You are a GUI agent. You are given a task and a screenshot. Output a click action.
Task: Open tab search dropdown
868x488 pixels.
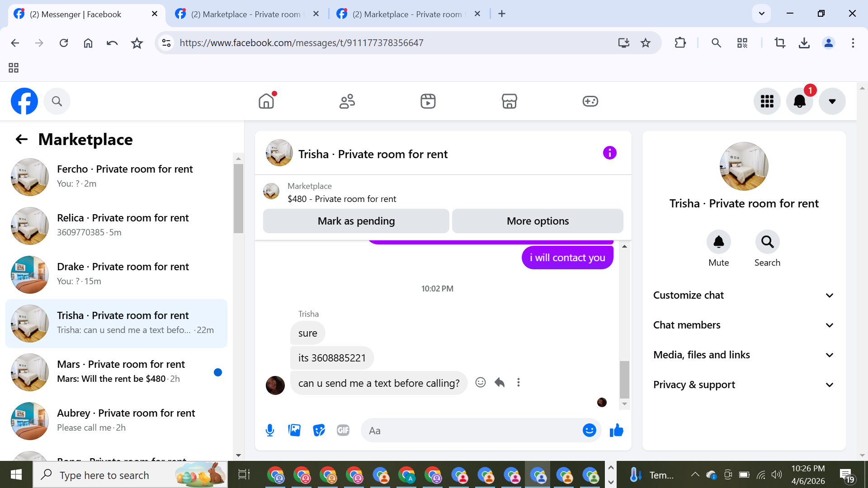pos(762,14)
